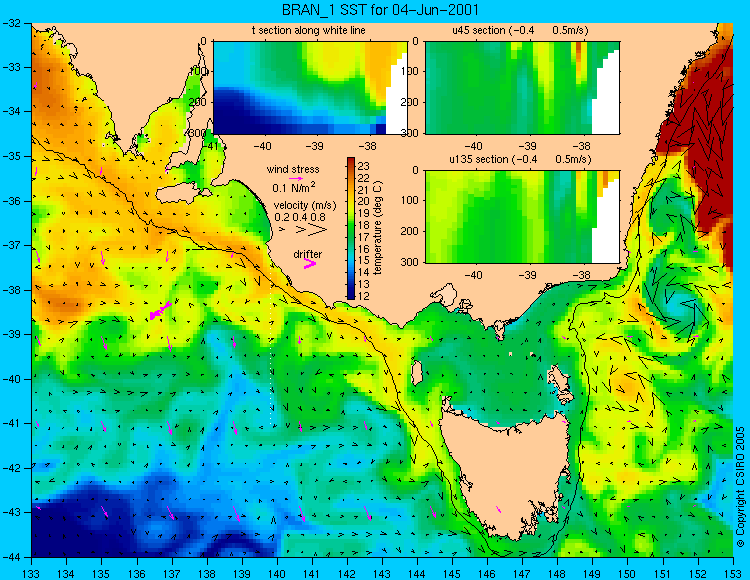Click the 'velocity (m/s)' legend label
The height and width of the screenshot is (580, 750).
[305, 206]
